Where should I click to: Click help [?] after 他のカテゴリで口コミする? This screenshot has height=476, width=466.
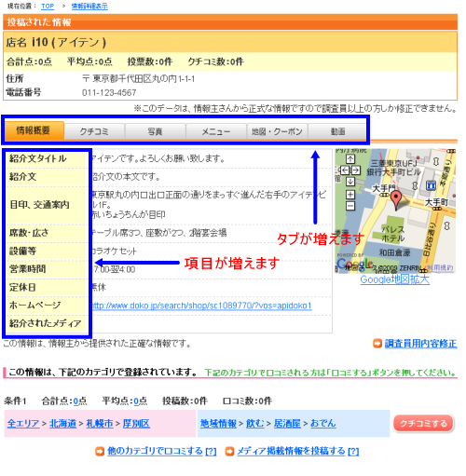coord(211,451)
